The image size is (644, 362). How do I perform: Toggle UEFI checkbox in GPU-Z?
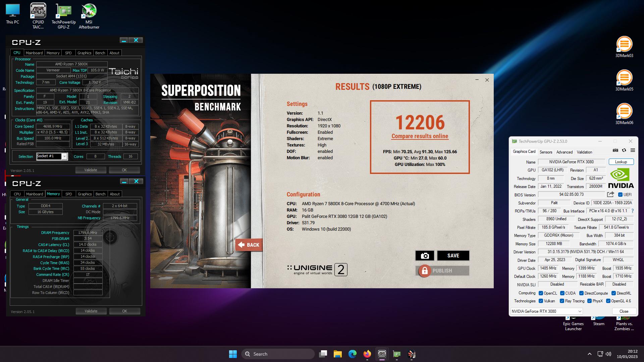[x=620, y=194]
